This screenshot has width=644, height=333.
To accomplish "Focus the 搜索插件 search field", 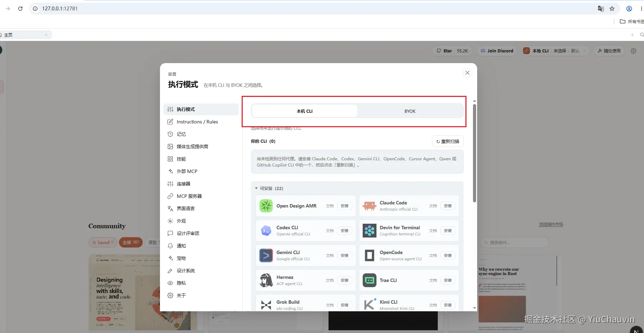I will (x=514, y=242).
